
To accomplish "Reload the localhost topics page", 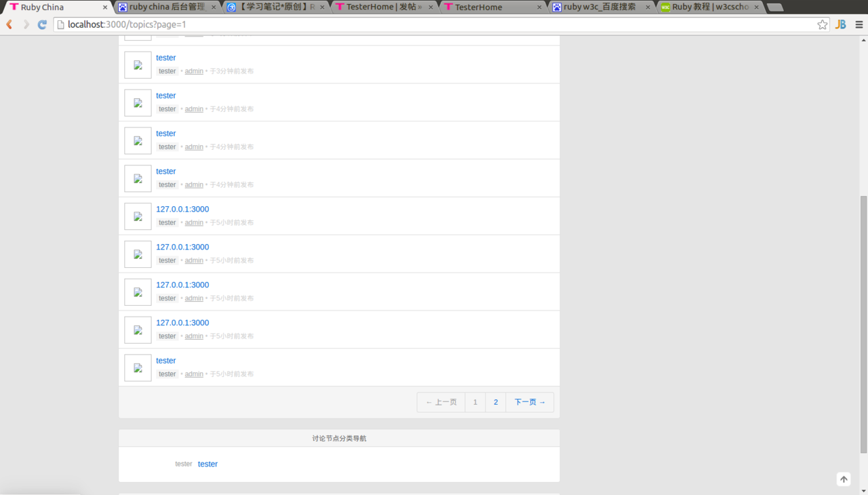I will pos(42,24).
